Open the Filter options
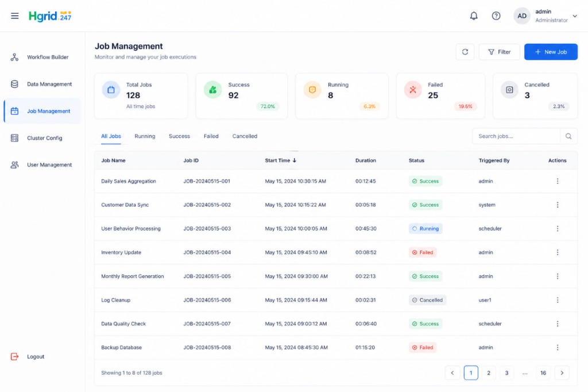Screen dimensions: 588x392 coord(499,52)
